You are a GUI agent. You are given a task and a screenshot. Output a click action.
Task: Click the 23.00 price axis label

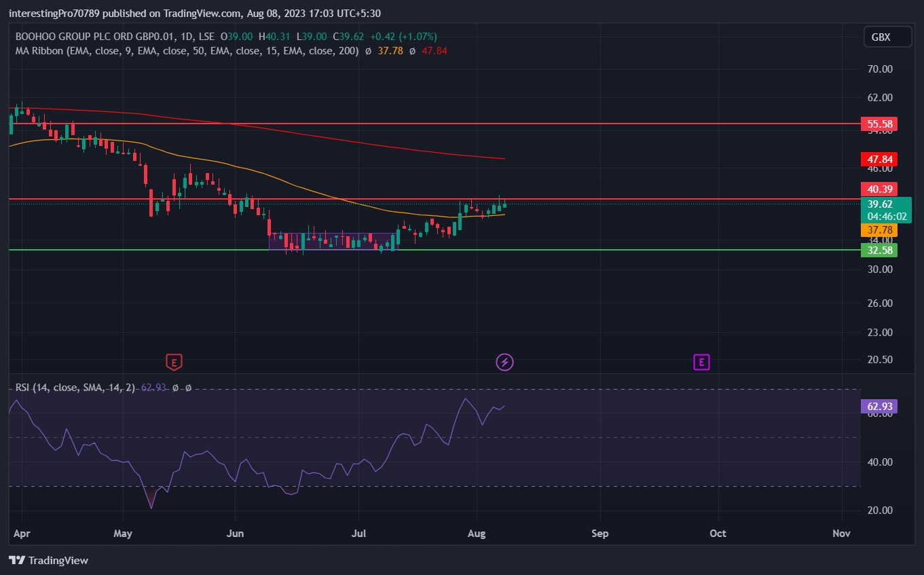tap(879, 333)
